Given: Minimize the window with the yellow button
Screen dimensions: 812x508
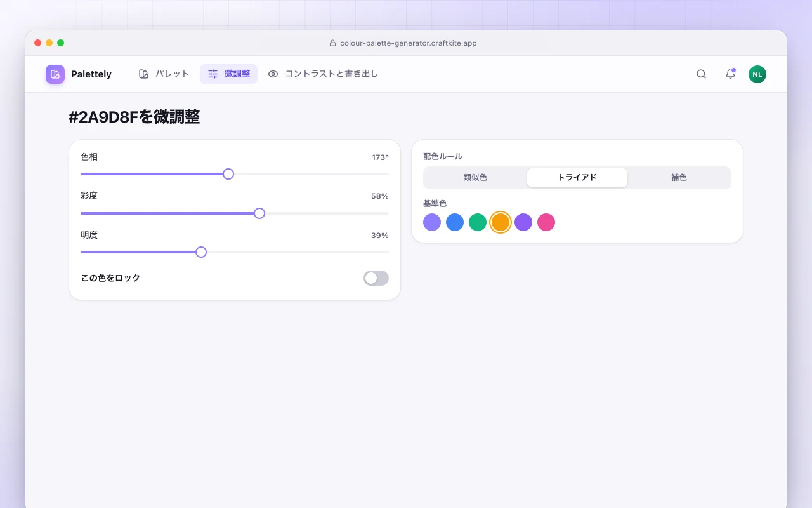Looking at the screenshot, I should [49, 43].
